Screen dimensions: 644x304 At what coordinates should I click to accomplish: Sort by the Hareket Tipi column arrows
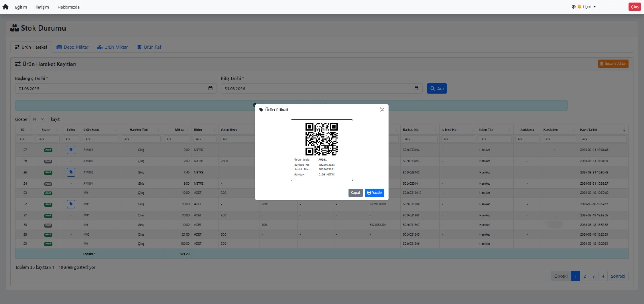coord(158,130)
